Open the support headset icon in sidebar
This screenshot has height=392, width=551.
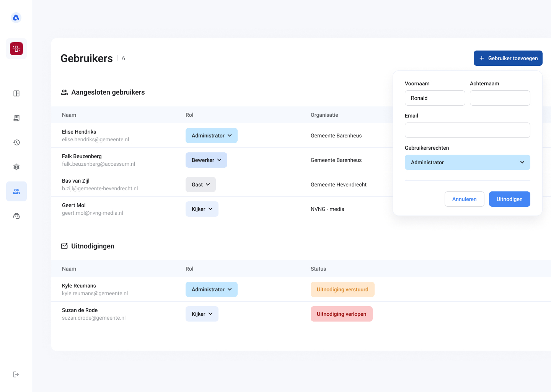click(x=16, y=216)
